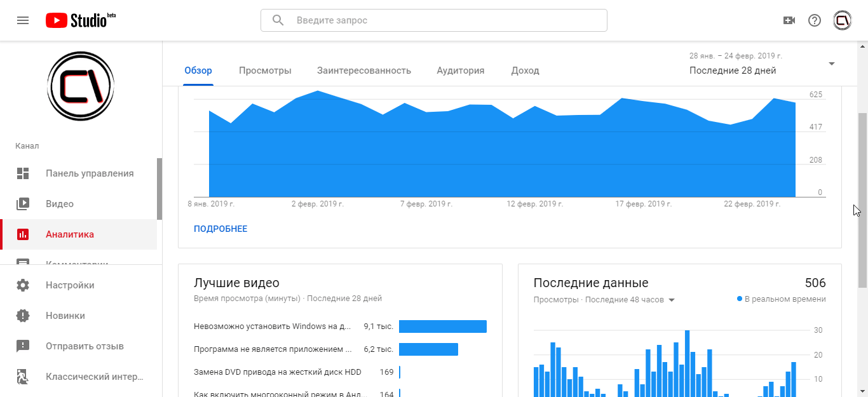Click the Последние данные card heading

[x=591, y=283]
